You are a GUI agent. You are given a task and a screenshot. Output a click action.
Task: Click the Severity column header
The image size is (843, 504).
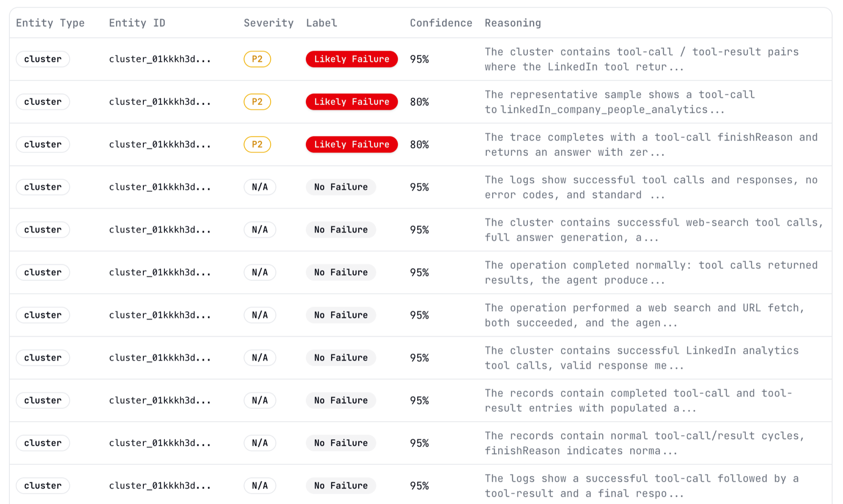(x=268, y=23)
